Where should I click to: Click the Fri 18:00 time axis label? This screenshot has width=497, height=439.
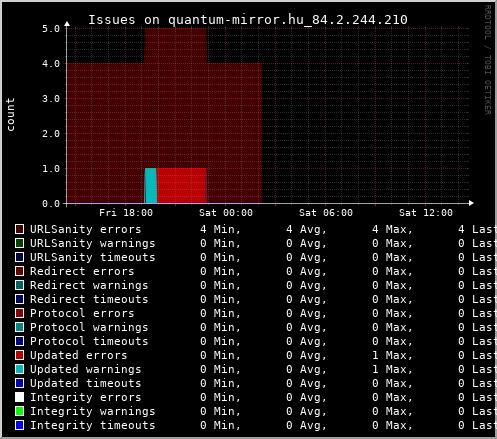pyautogui.click(x=126, y=213)
